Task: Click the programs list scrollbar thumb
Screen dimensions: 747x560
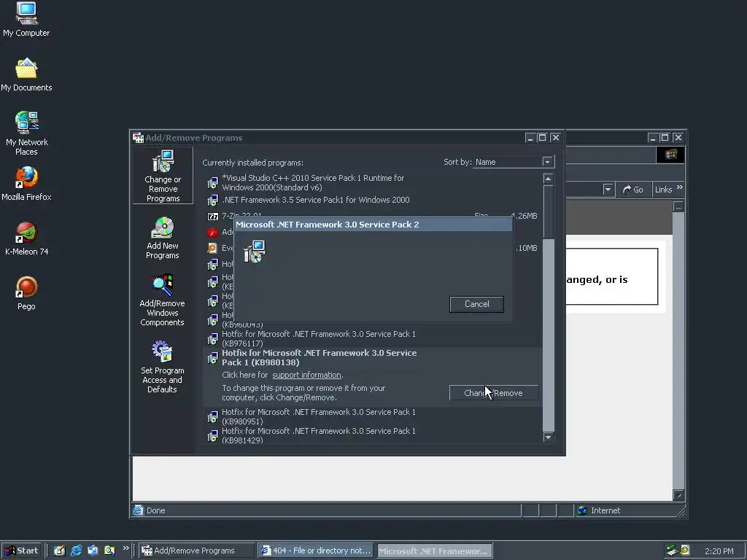Action: tap(549, 212)
